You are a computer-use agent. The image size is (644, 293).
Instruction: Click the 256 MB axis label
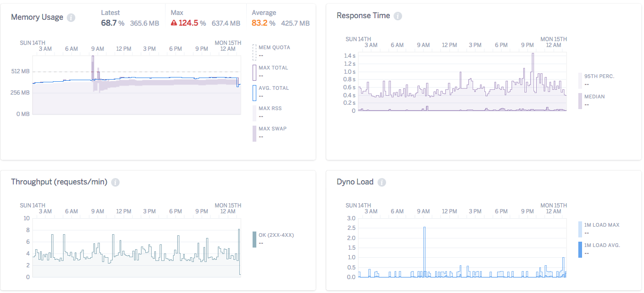click(x=21, y=93)
